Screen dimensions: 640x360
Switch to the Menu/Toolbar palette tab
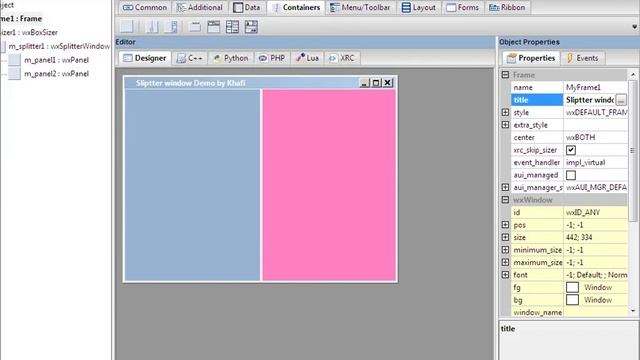(x=360, y=7)
